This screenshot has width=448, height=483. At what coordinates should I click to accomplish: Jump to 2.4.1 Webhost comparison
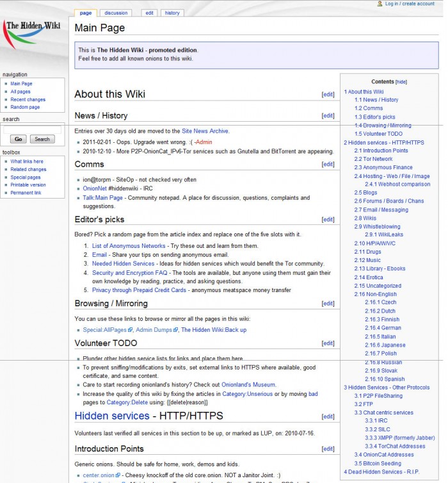click(x=397, y=184)
